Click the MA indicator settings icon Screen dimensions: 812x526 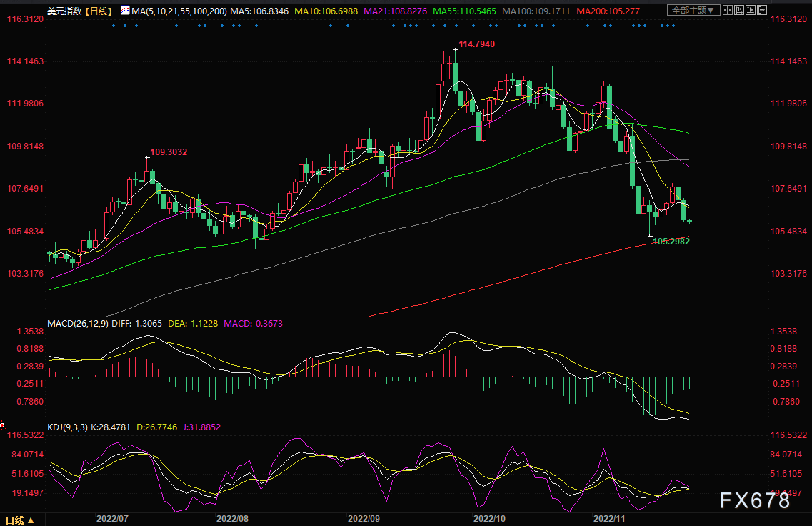pyautogui.click(x=125, y=11)
